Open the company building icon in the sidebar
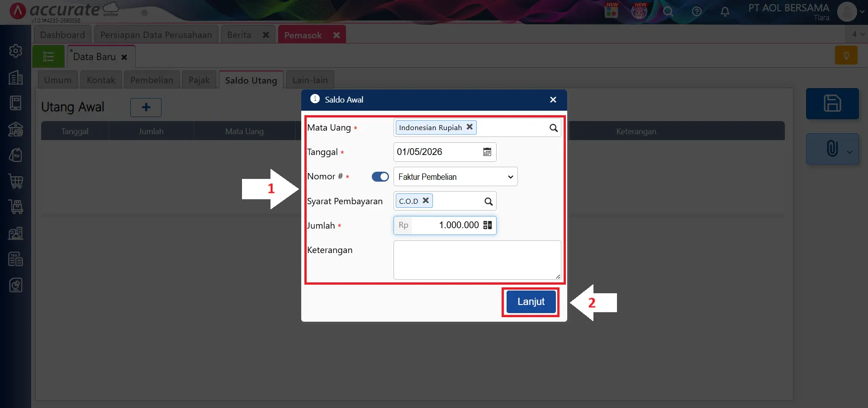This screenshot has height=408, width=868. tap(16, 77)
